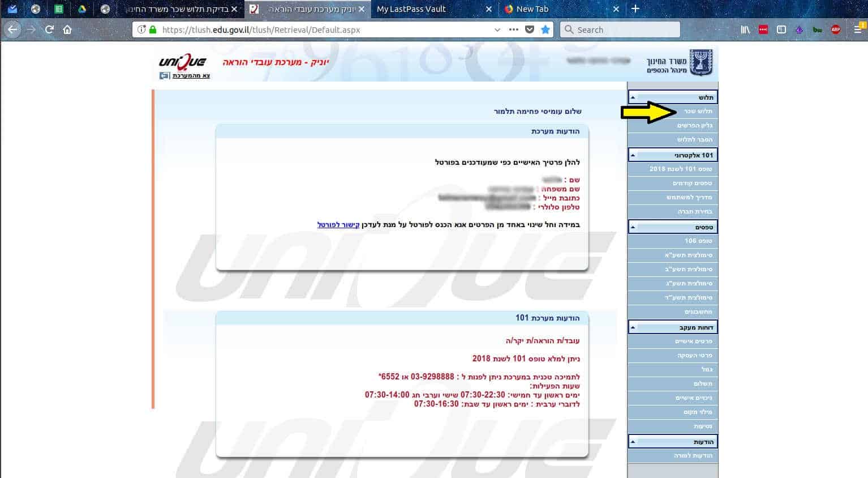Open the Firefox hamburger menu
The image size is (868, 478).
(x=858, y=29)
